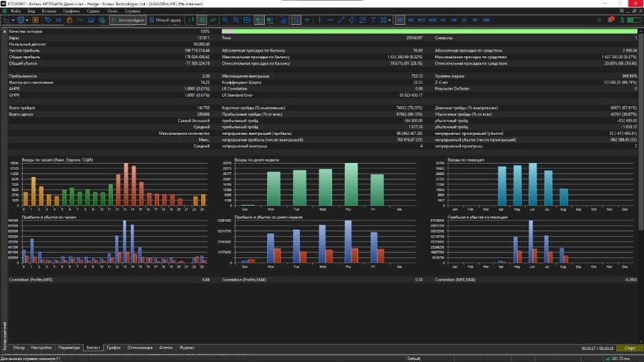Switch to the Настройки tab
This screenshot has width=644, height=362.
click(x=42, y=348)
